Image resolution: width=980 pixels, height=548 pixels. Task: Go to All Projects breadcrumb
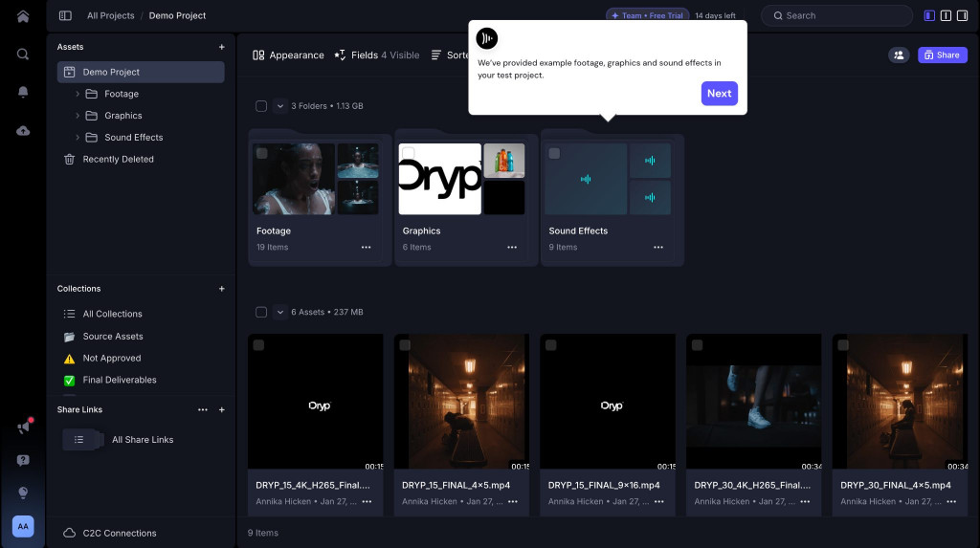(111, 15)
